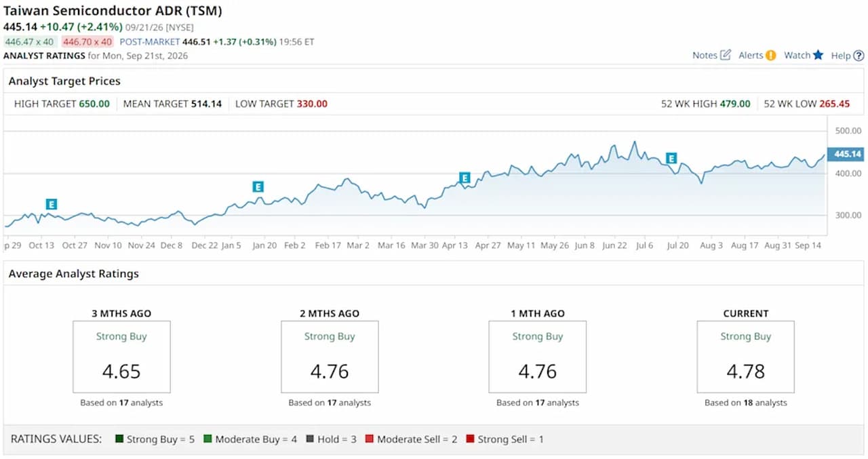Open the Help question mark icon
This screenshot has height=459, width=868.
pyautogui.click(x=859, y=56)
